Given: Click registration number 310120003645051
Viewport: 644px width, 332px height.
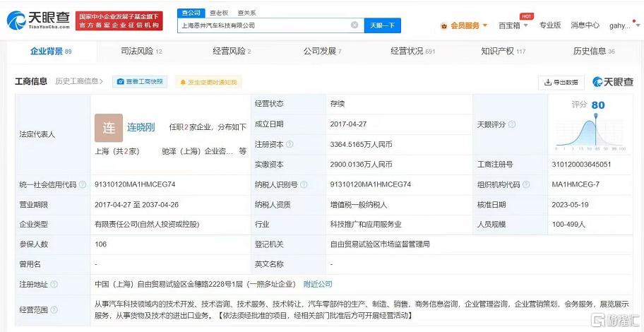Looking at the screenshot, I should pos(581,165).
